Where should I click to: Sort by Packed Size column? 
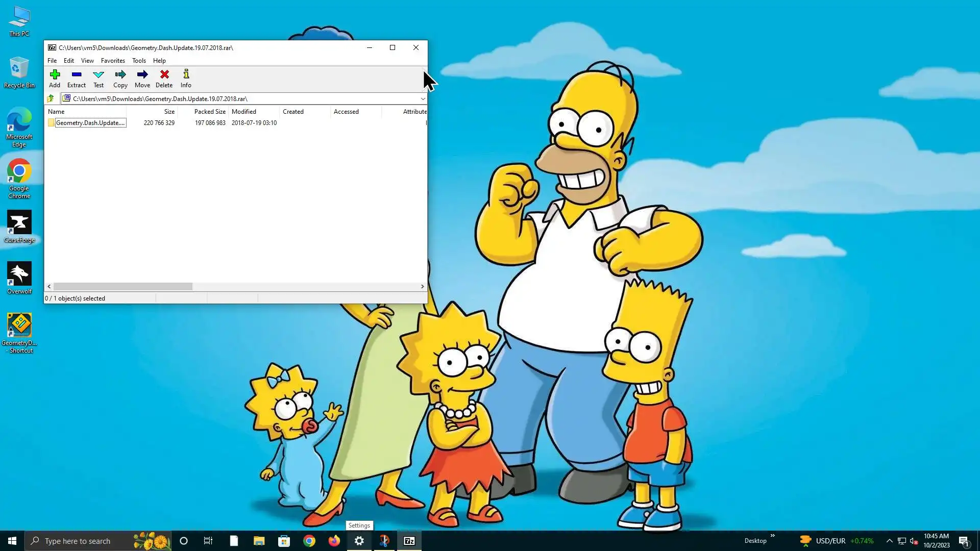(x=209, y=112)
